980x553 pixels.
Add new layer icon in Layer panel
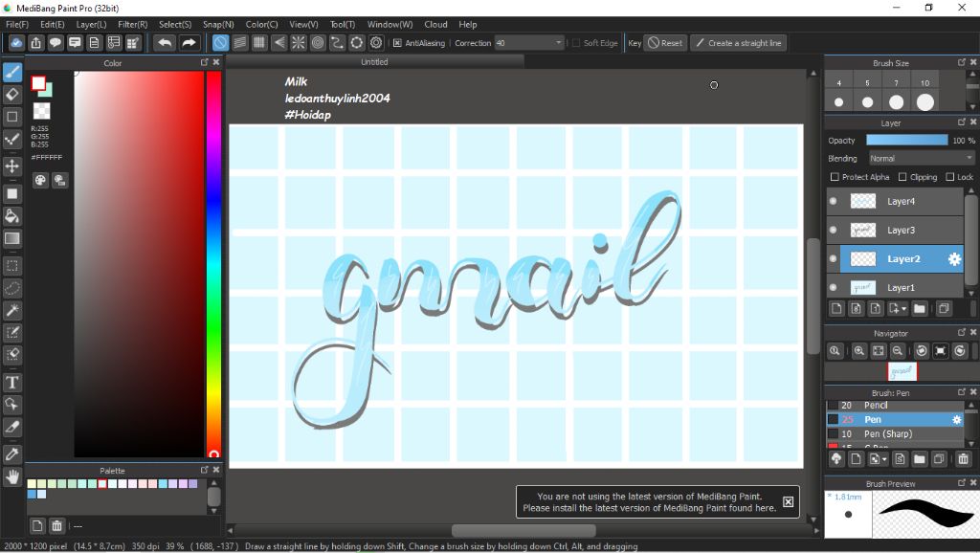[x=836, y=309]
